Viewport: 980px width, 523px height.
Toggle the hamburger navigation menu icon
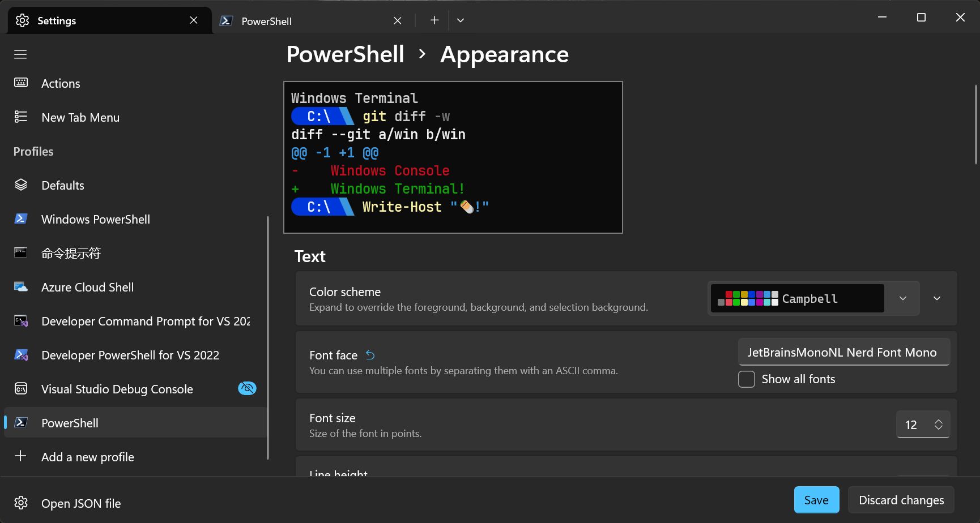[20, 54]
